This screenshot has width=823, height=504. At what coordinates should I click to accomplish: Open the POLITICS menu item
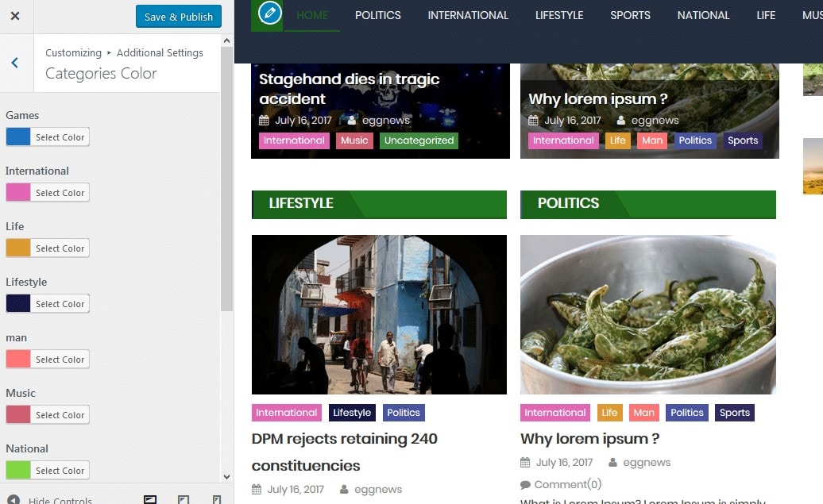coord(377,15)
